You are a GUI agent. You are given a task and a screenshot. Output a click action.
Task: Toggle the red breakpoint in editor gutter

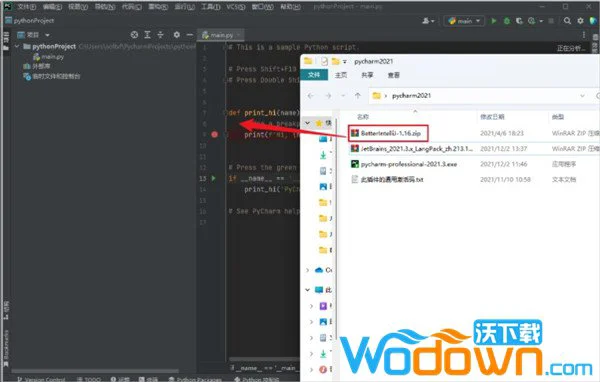coord(214,134)
